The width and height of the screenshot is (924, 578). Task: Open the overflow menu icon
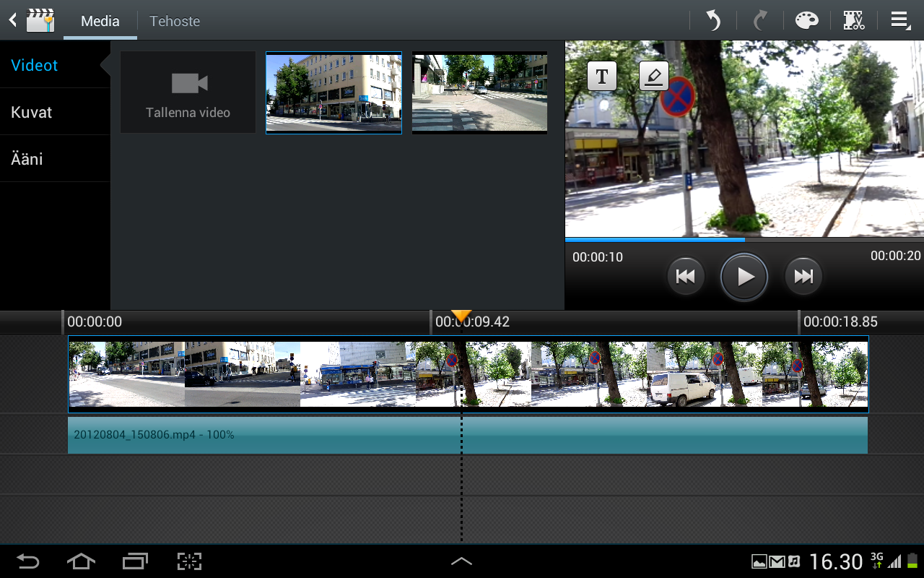[900, 20]
